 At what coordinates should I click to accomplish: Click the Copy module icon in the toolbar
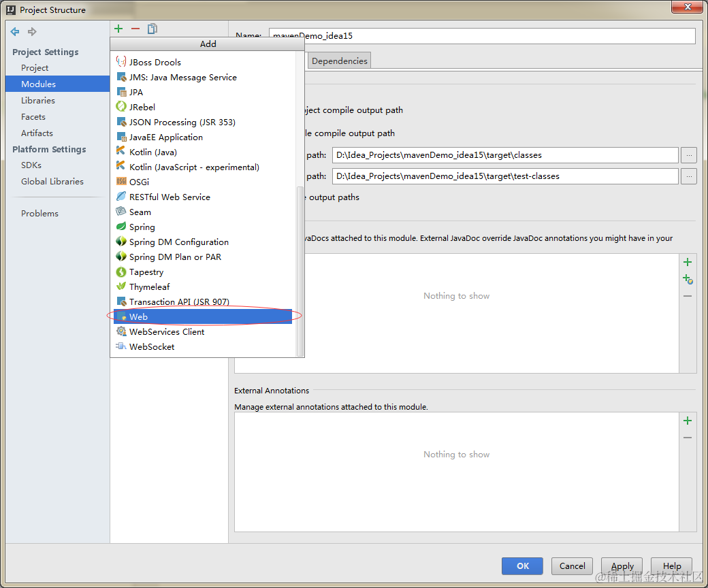pyautogui.click(x=152, y=29)
